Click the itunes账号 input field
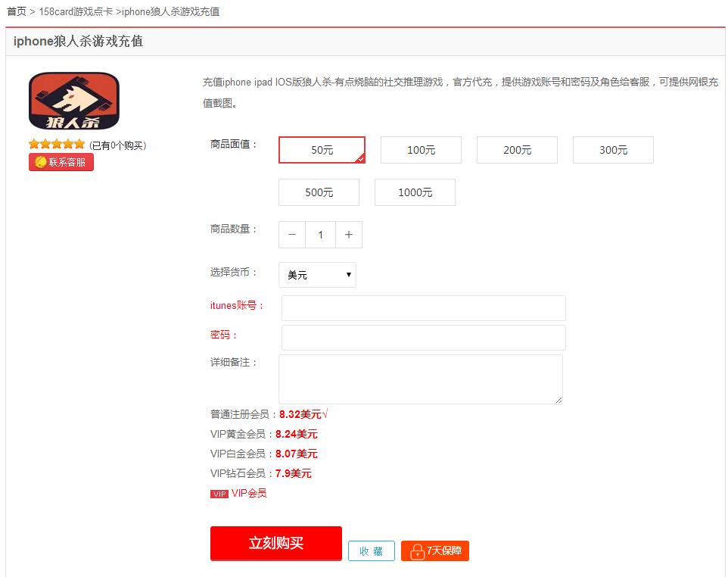This screenshot has height=577, width=728. 424,308
